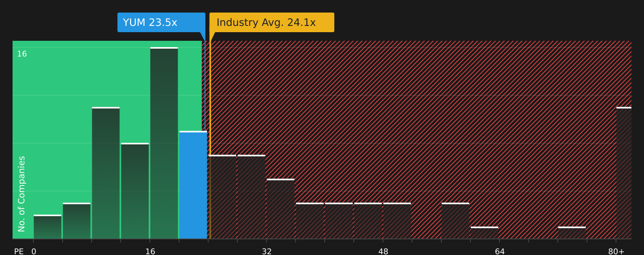Viewport: 644px width, 255px height.
Task: Click the first green bar at PE 0
Action: tap(48, 227)
